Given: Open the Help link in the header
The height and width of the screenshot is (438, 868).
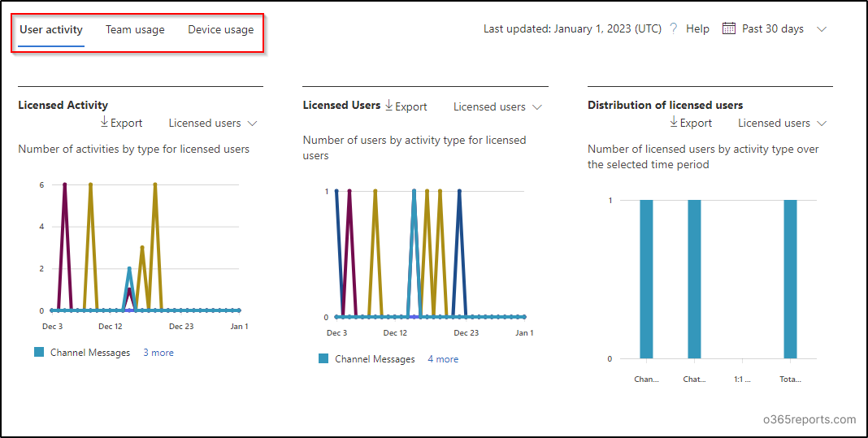Looking at the screenshot, I should tap(697, 28).
